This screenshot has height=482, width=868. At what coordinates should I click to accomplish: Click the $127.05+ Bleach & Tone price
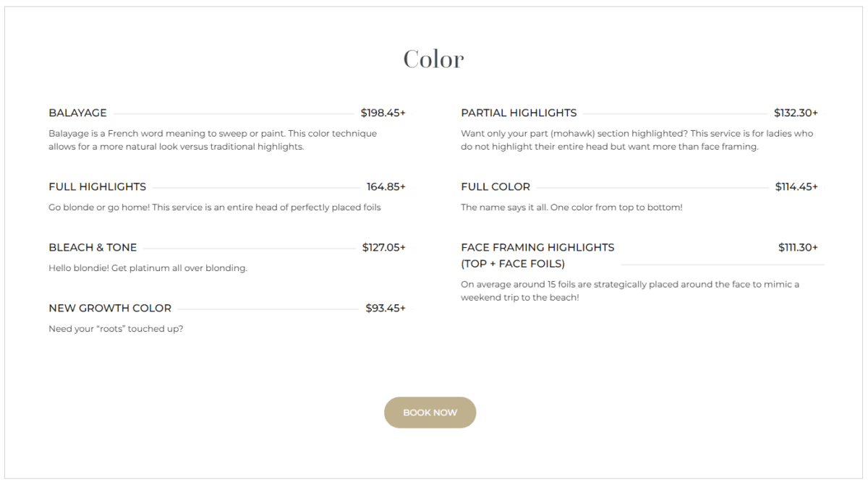(x=383, y=247)
